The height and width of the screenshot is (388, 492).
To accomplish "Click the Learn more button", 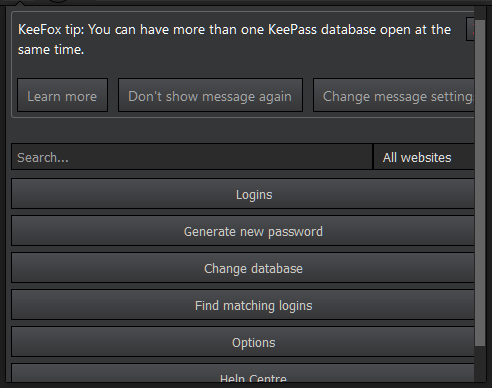I will (x=62, y=95).
